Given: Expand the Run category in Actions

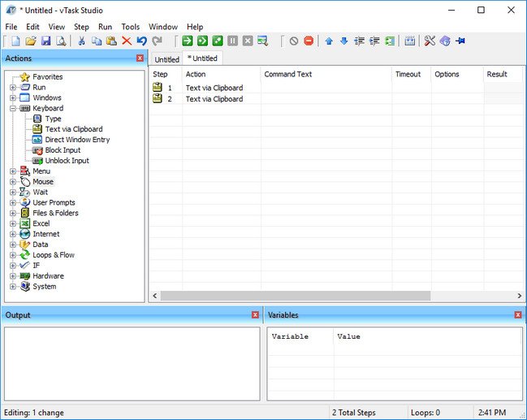Looking at the screenshot, I should 13,88.
